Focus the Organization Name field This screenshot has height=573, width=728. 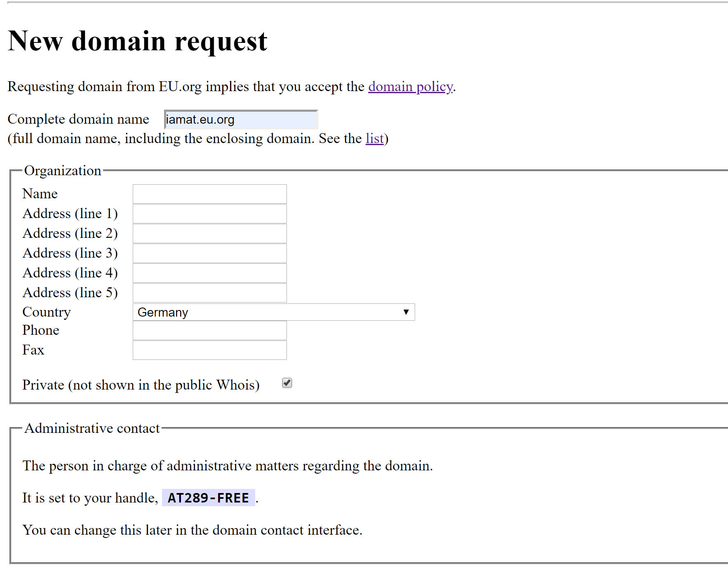[209, 194]
